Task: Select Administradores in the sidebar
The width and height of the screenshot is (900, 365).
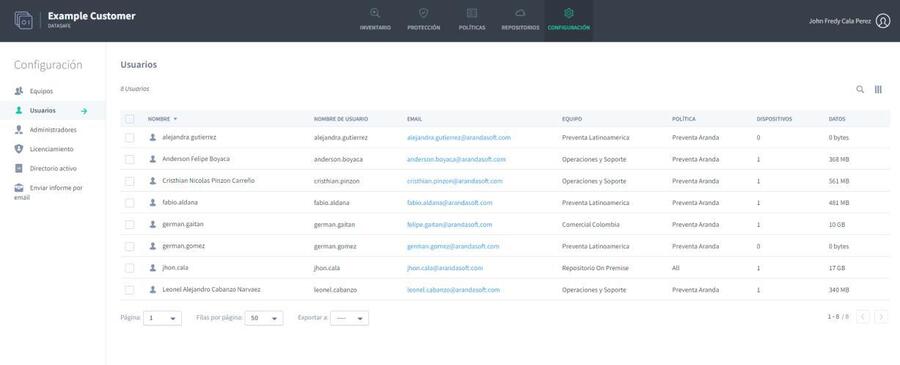Action: [x=53, y=130]
